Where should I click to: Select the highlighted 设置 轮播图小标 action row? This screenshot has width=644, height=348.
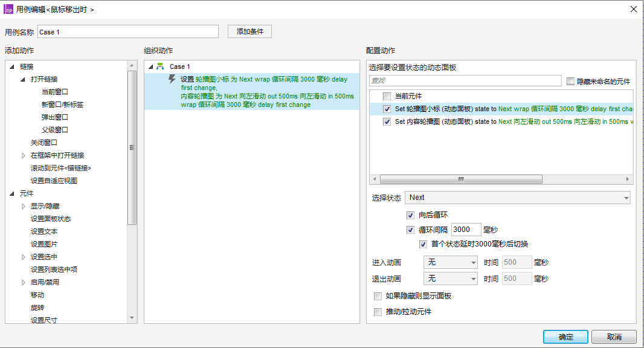tap(252, 92)
